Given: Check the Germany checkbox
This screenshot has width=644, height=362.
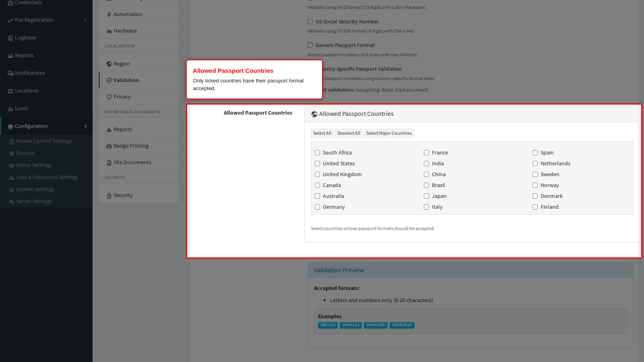Looking at the screenshot, I should pyautogui.click(x=318, y=207).
